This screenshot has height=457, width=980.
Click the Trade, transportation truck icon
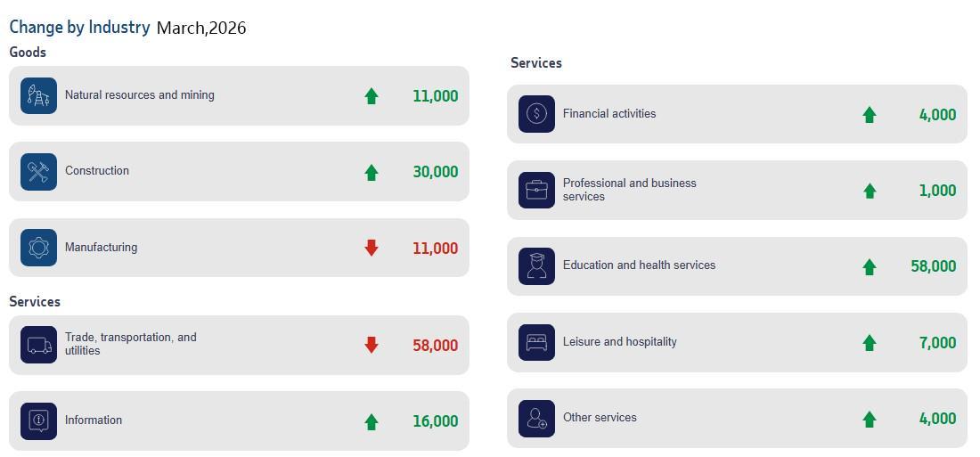click(x=38, y=345)
